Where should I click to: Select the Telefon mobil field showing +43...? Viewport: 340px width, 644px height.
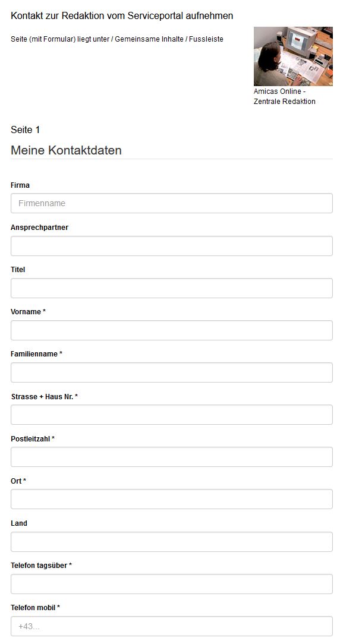pos(171,626)
